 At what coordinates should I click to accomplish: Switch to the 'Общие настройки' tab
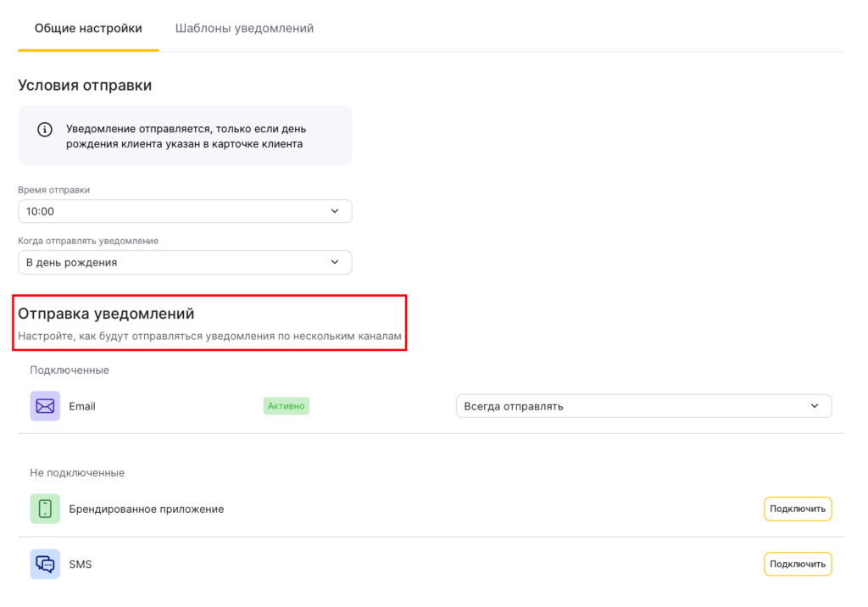[x=88, y=28]
